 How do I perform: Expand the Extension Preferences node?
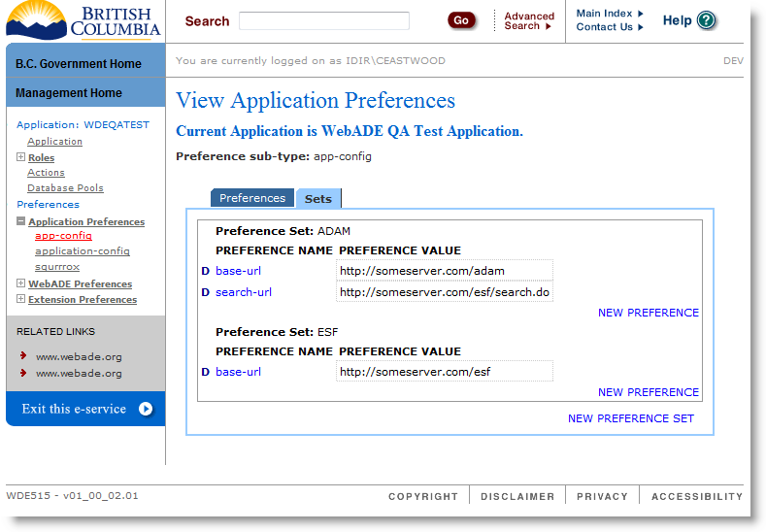[20, 298]
